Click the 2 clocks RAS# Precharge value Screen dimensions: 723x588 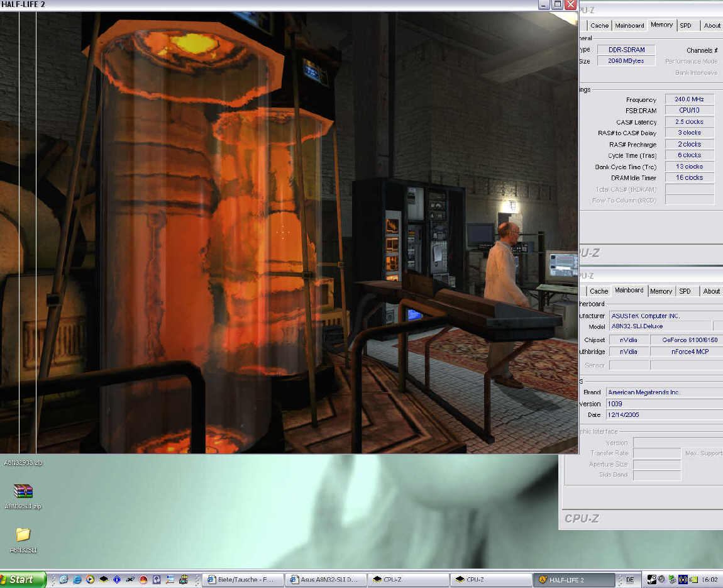(x=689, y=144)
